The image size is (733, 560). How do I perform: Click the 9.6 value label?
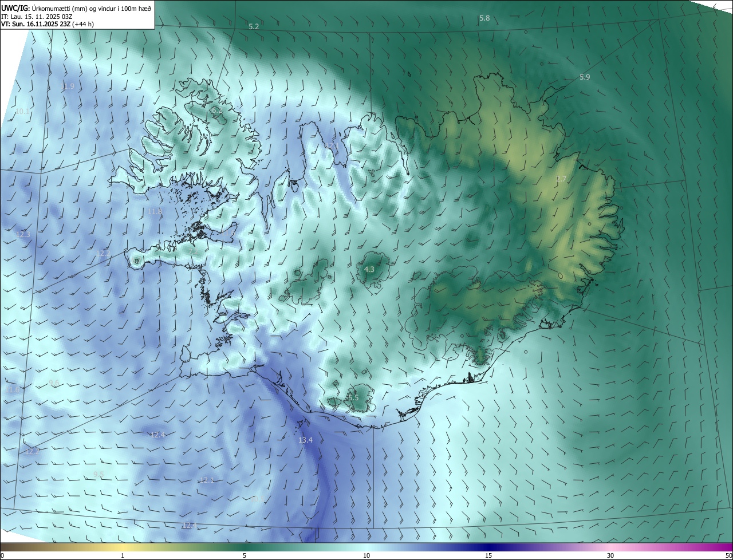click(54, 382)
